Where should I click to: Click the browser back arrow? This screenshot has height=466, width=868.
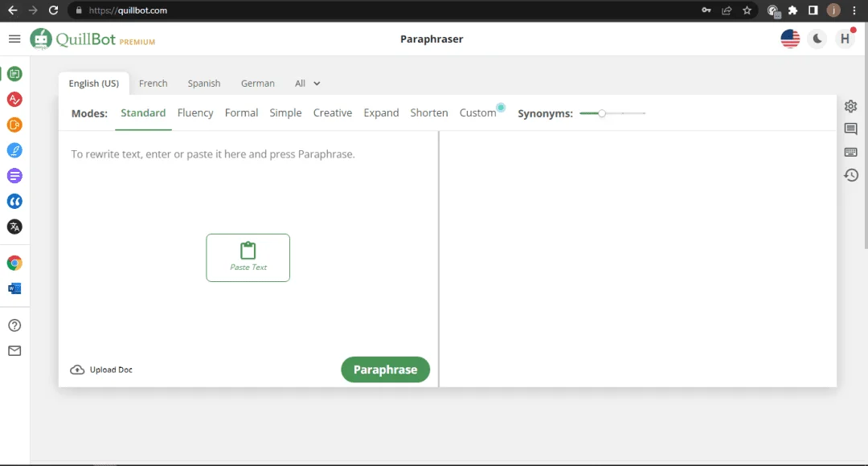click(12, 10)
